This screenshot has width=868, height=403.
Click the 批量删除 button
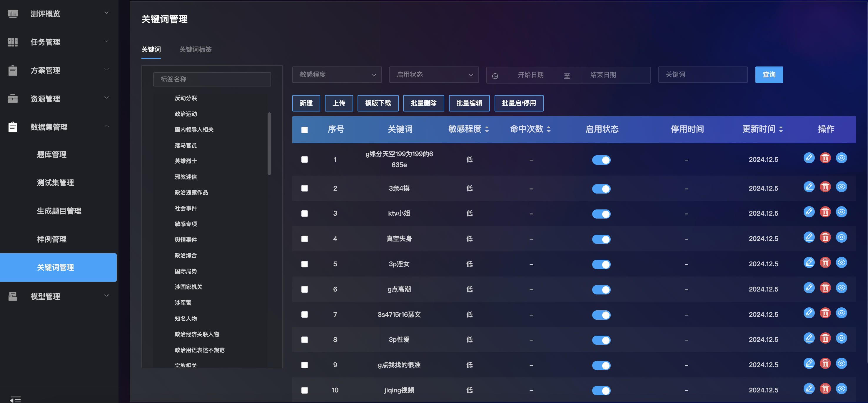click(423, 103)
